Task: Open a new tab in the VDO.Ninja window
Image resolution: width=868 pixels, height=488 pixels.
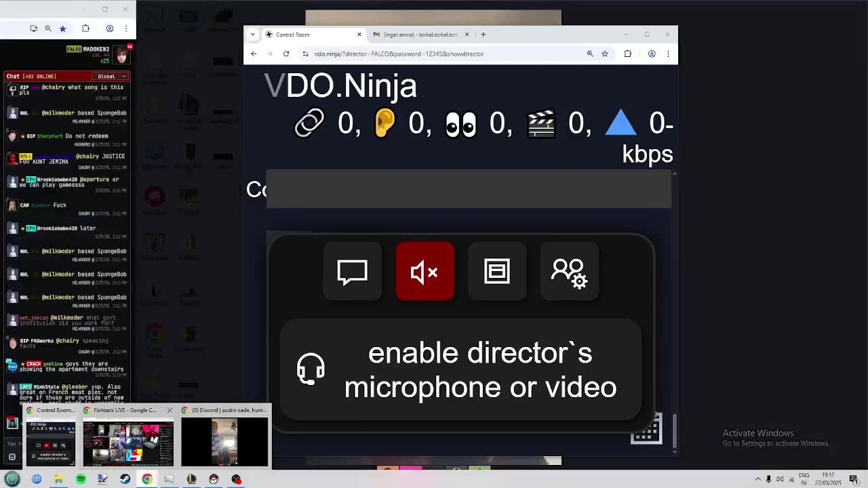Action: (483, 35)
